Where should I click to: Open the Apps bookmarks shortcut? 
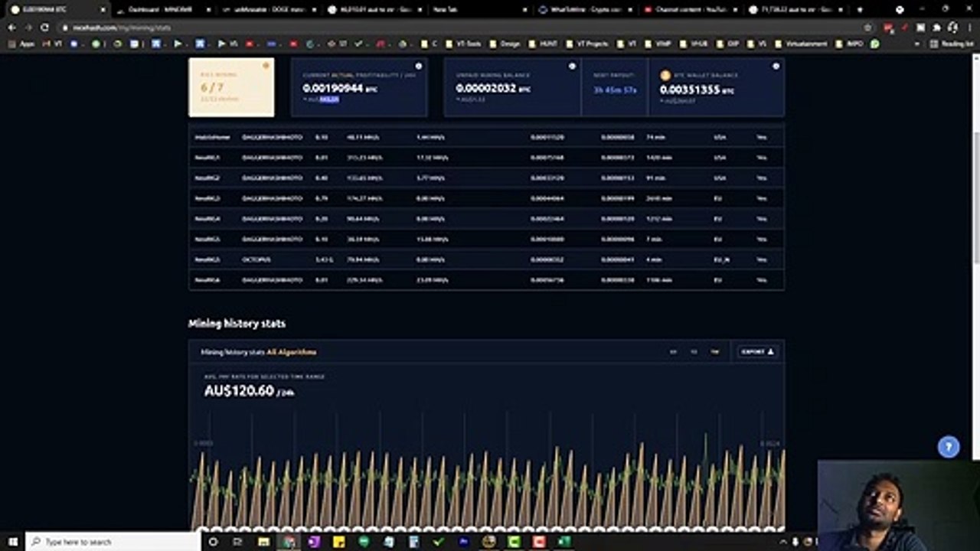point(21,44)
